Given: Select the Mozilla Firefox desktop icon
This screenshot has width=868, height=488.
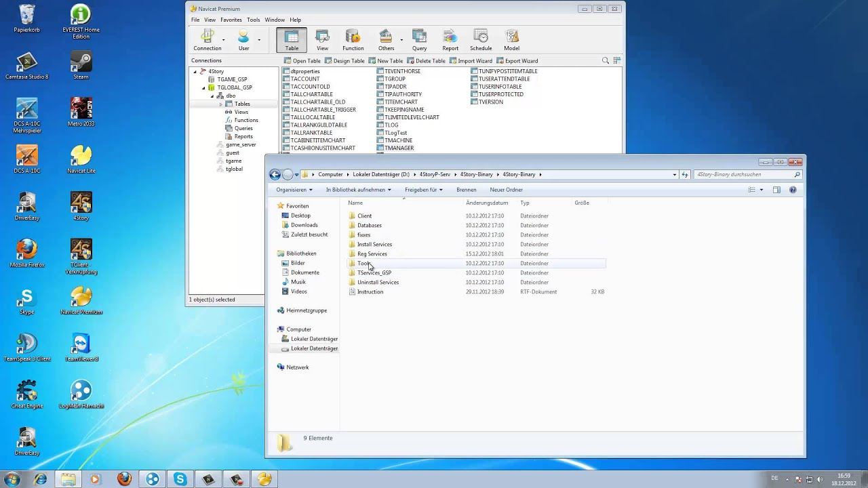Looking at the screenshot, I should pos(27,253).
